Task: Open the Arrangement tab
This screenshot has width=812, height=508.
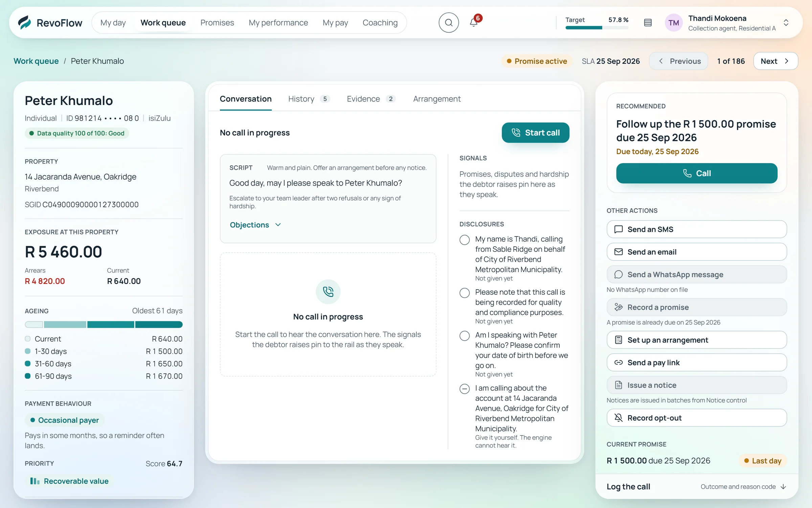Action: coord(437,99)
